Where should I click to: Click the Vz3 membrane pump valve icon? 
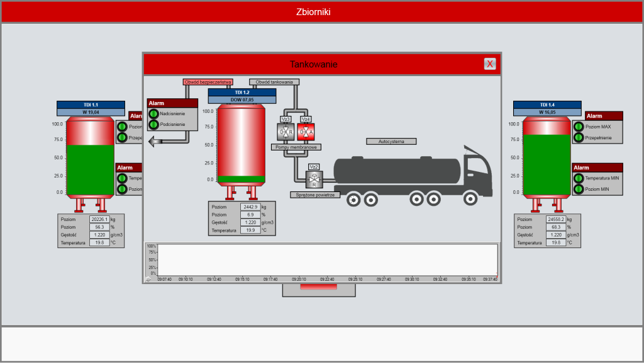pyautogui.click(x=286, y=132)
